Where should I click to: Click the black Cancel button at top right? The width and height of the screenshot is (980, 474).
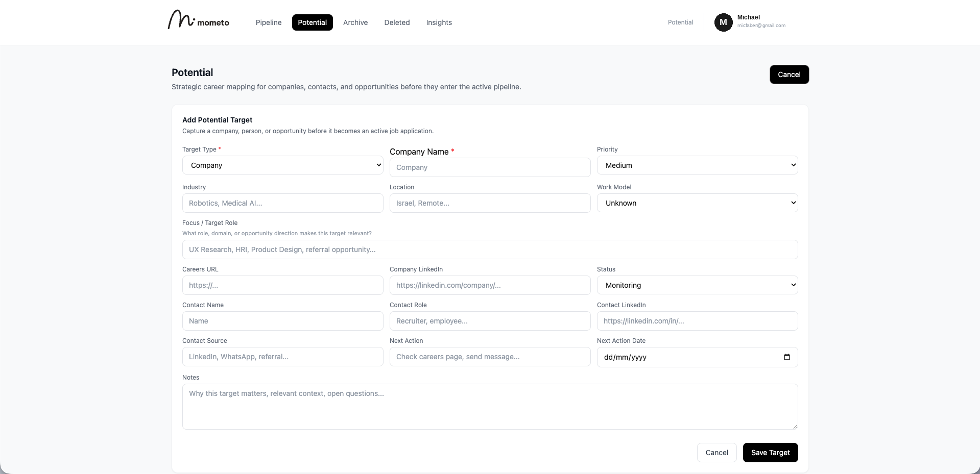coord(789,74)
